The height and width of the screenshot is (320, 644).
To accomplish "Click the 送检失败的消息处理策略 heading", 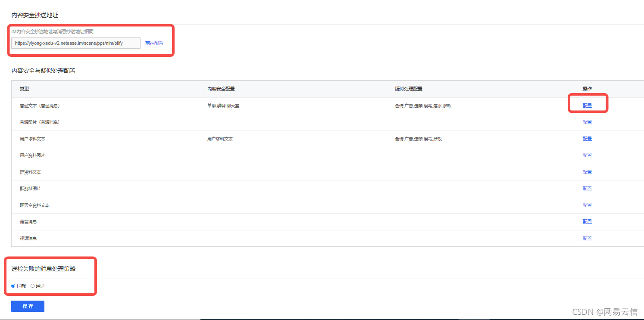I will click(43, 269).
